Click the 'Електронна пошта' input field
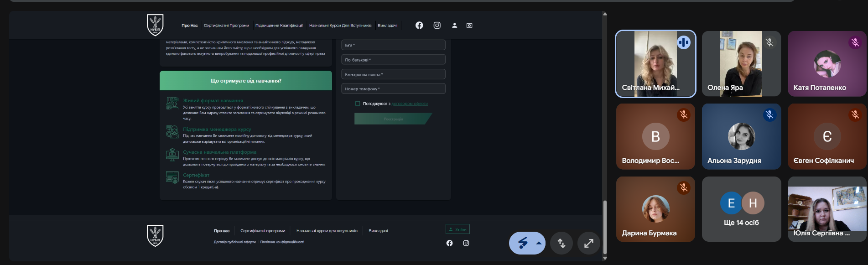 pos(393,74)
